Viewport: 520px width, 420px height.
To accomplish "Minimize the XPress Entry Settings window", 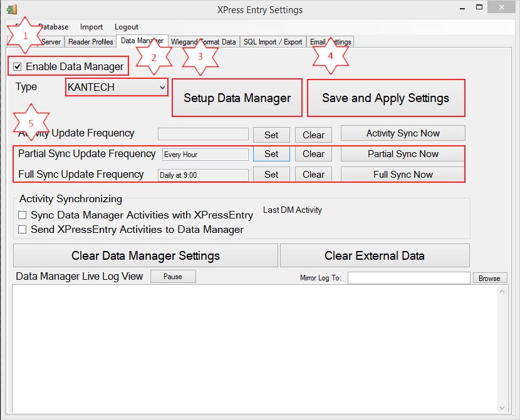I will 462,8.
